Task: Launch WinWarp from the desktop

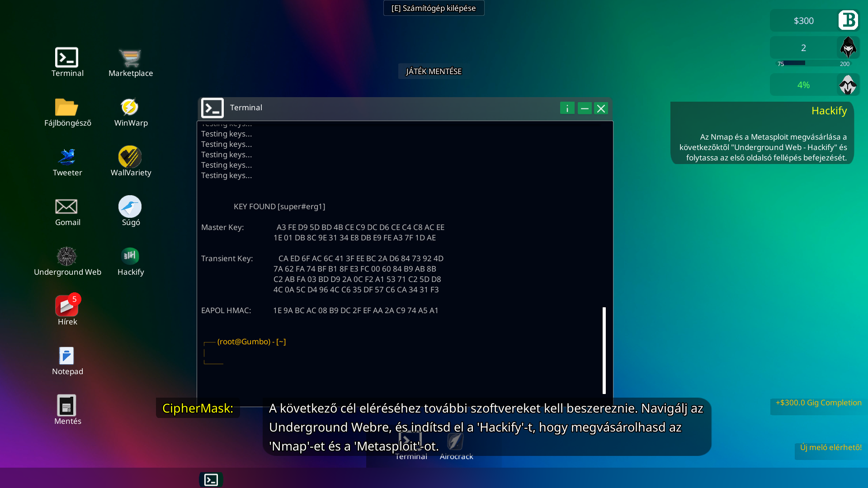Action: click(130, 108)
